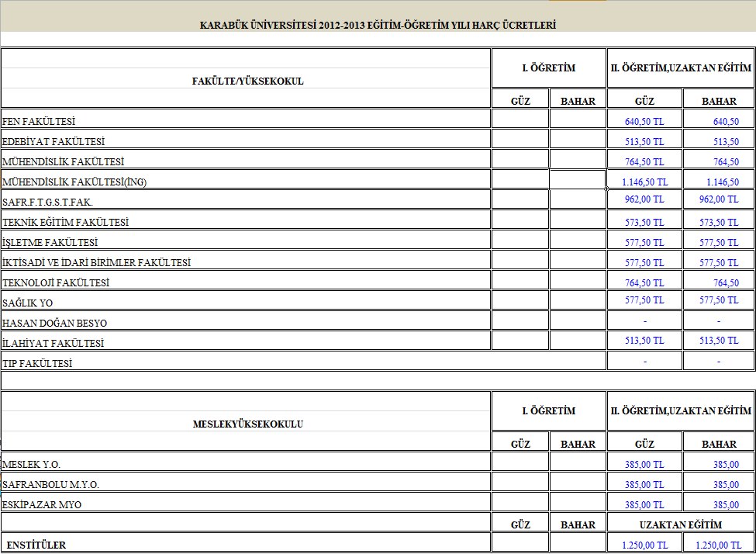This screenshot has height=554, width=756.
Task: Select the left 1.250,00 TL in ENSTİTÜLER row
Action: [644, 545]
